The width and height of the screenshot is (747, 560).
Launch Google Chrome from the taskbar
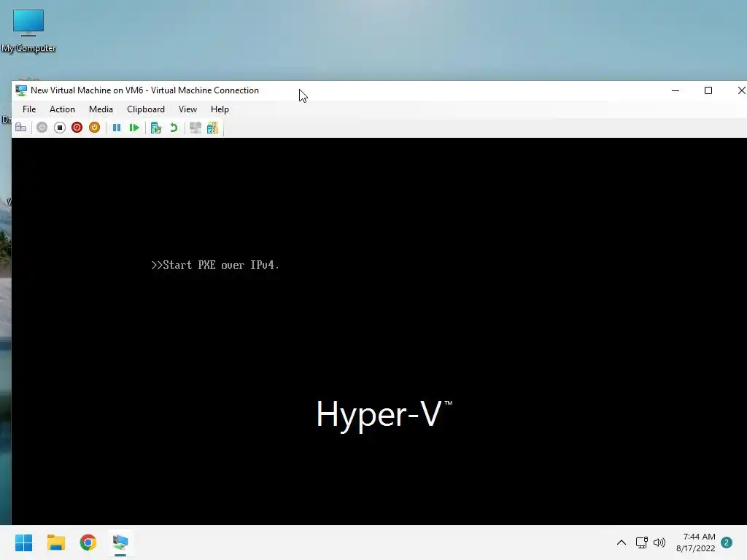click(x=88, y=542)
